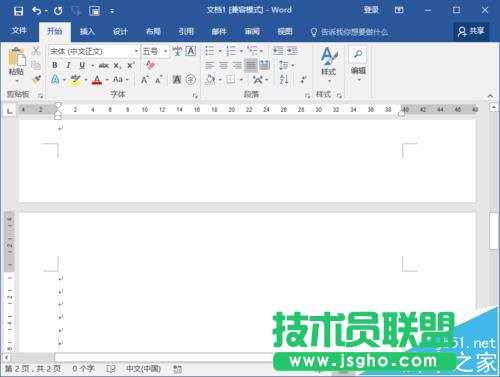Switch to the References tab
The image size is (500, 377).
pos(186,32)
